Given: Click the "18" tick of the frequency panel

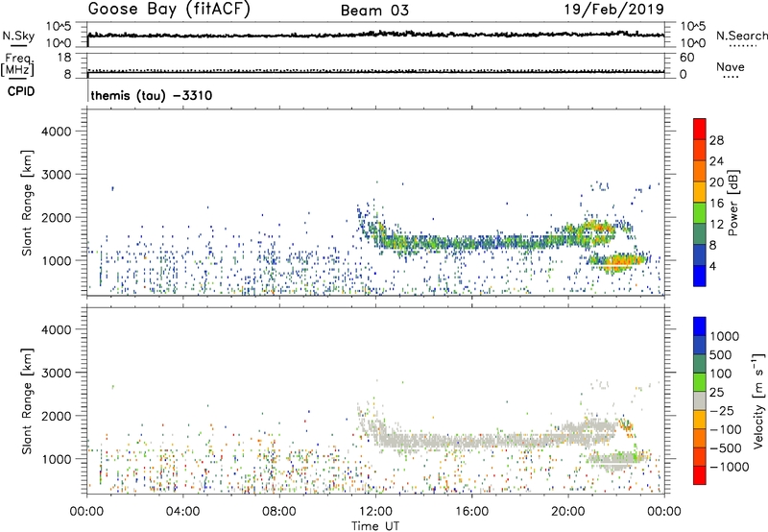Looking at the screenshot, I should [x=64, y=58].
